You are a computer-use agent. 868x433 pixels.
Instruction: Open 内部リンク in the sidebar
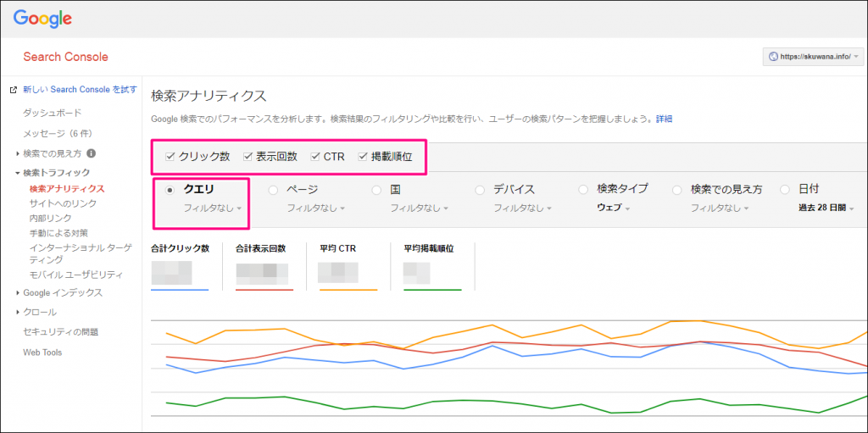point(50,218)
